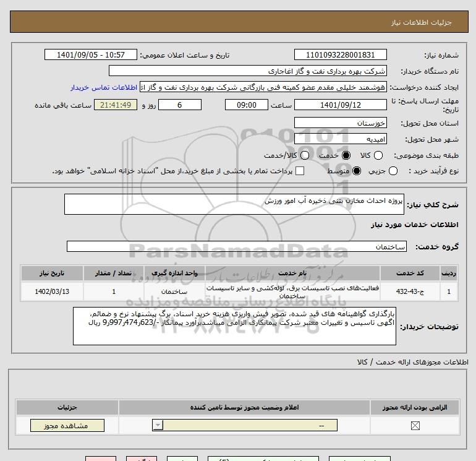476x461 pixels.
Task: Click the نوع فرآیند خرید label
Action: tap(433, 171)
